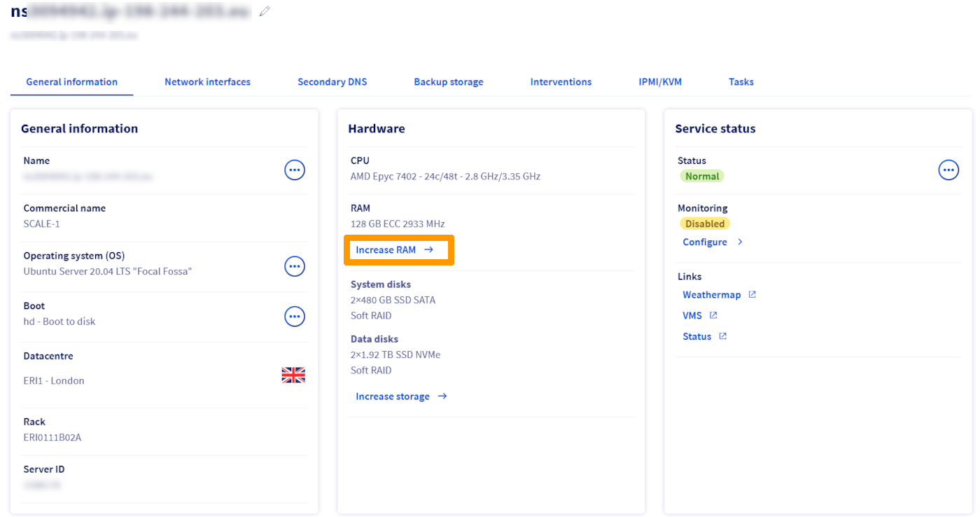Click the pencil edit icon beside server name

265,11
